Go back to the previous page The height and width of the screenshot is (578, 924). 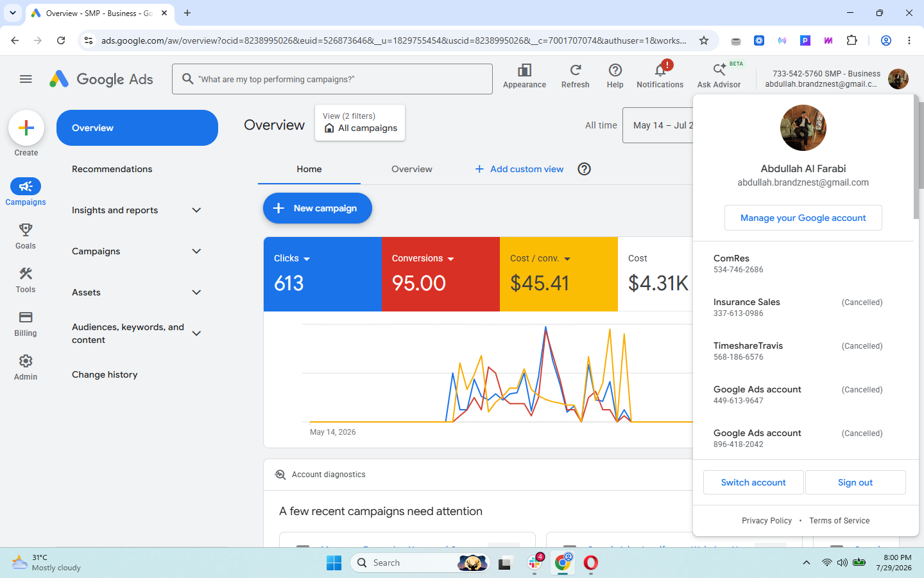point(15,40)
